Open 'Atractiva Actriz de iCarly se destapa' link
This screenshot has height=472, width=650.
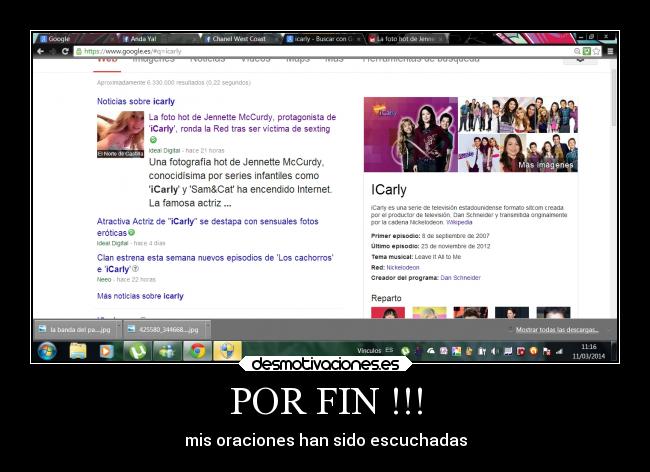point(208,227)
